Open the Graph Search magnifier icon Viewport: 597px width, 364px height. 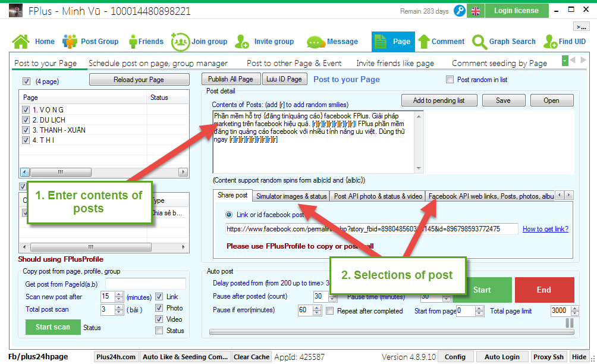point(479,42)
